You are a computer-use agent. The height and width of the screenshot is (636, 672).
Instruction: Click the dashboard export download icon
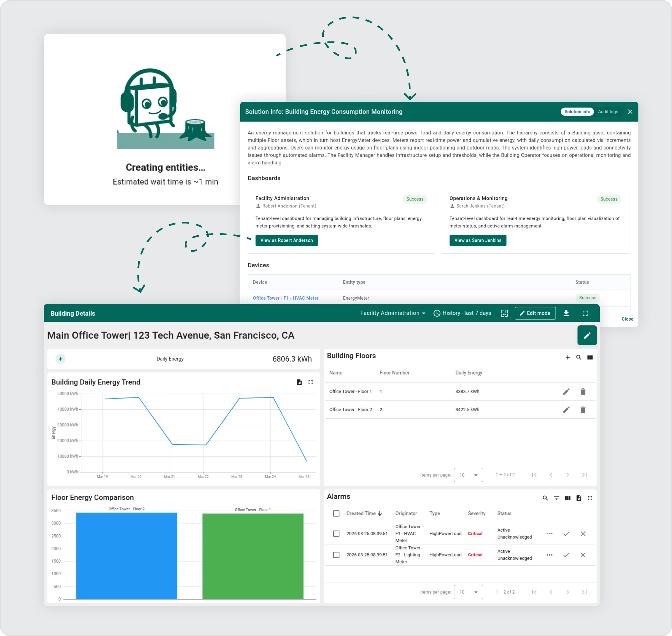click(566, 313)
